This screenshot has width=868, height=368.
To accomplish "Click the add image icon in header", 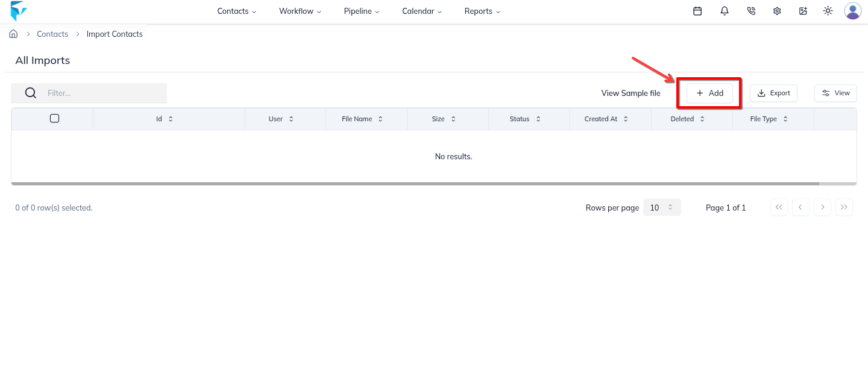I will (803, 11).
